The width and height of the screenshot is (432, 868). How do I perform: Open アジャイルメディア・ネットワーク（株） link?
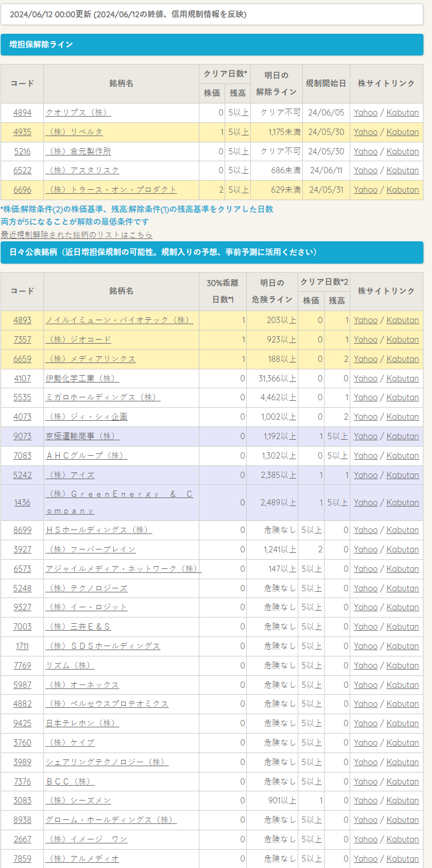[123, 569]
